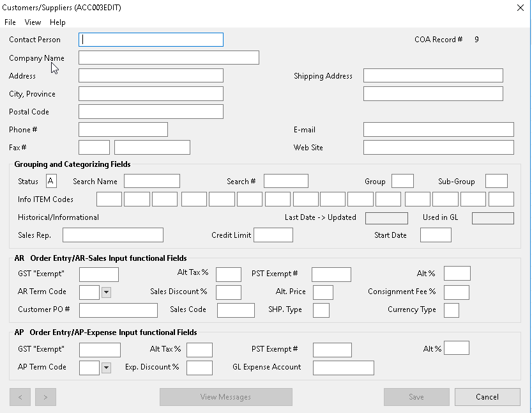Click the SHP. Type field
Screen dimensions: 532x413
(x=321, y=311)
